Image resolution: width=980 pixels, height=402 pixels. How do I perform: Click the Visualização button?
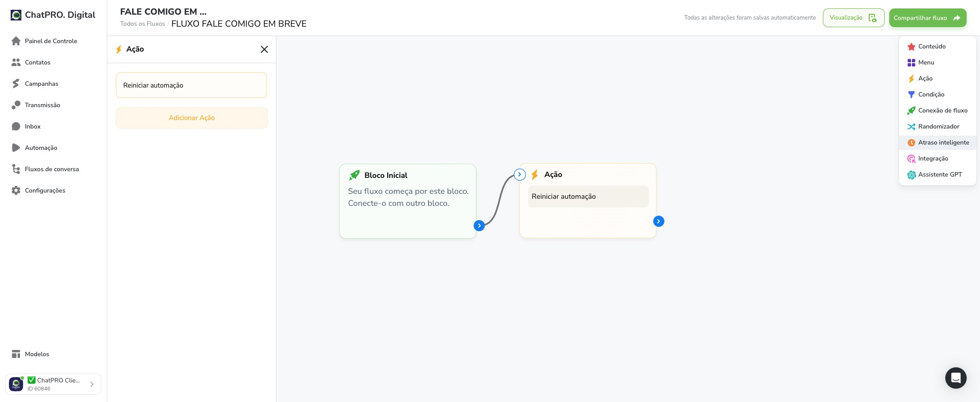coord(853,18)
